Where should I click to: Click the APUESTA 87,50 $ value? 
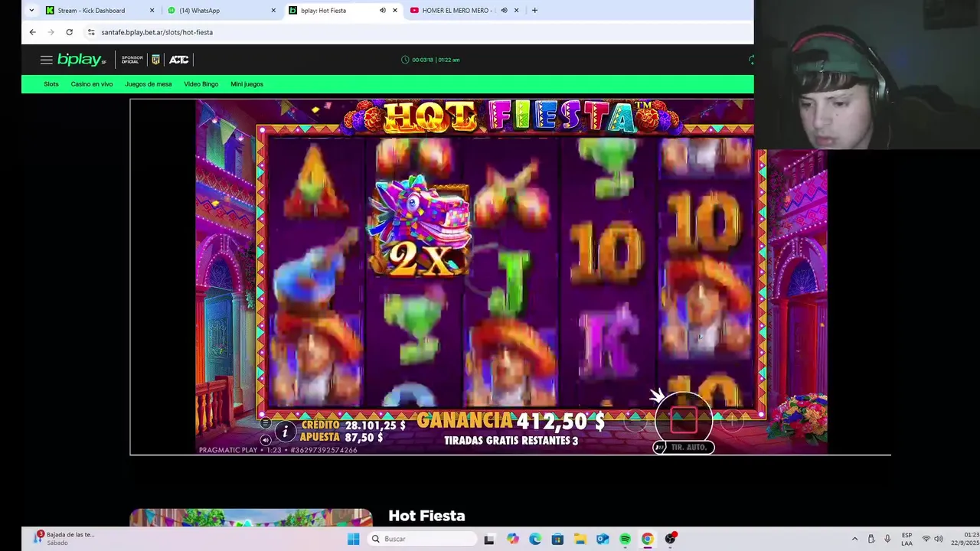click(x=364, y=438)
